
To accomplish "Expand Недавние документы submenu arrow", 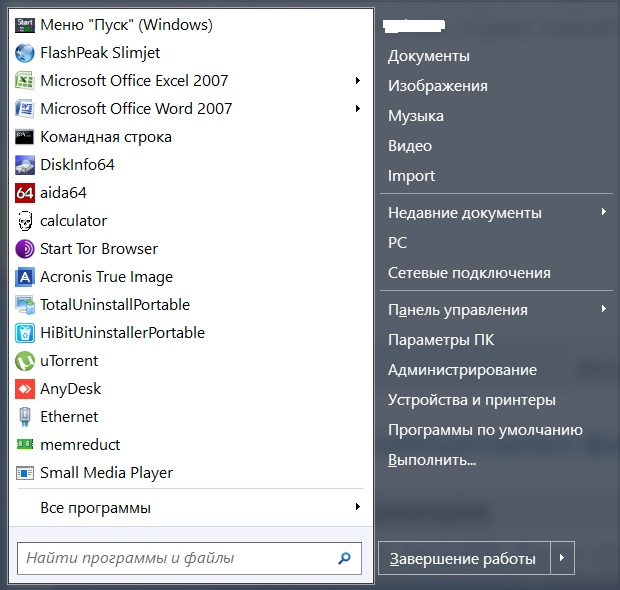I will [x=603, y=213].
